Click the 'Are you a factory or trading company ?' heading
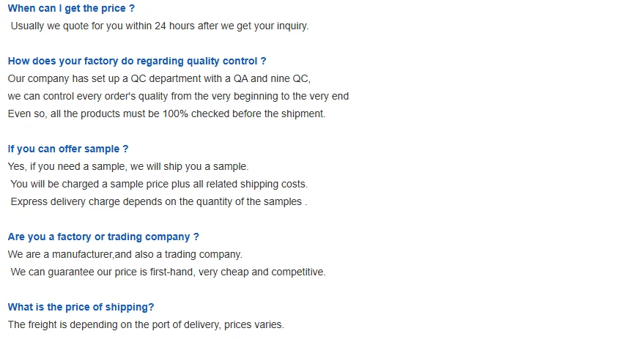Screen dimensions: 644x342 point(103,237)
